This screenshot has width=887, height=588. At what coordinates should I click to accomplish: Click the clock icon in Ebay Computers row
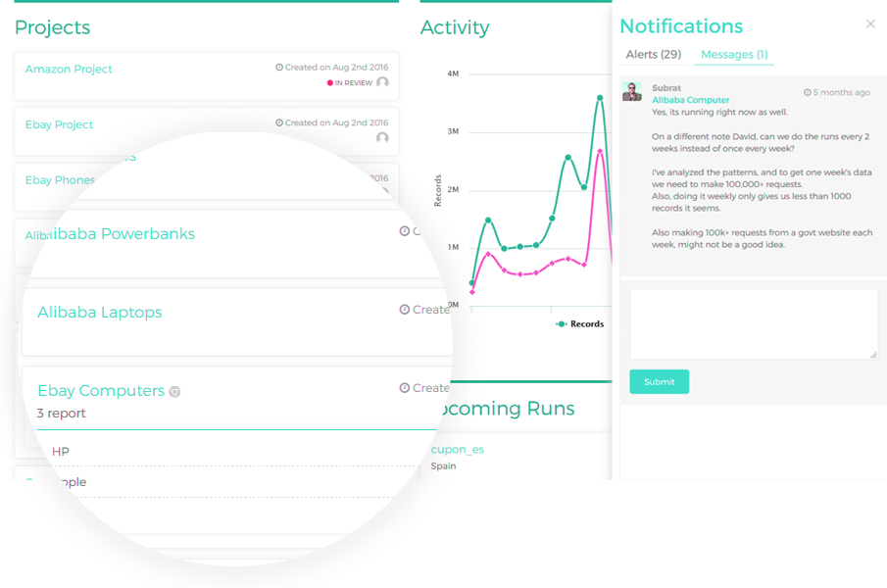[405, 388]
